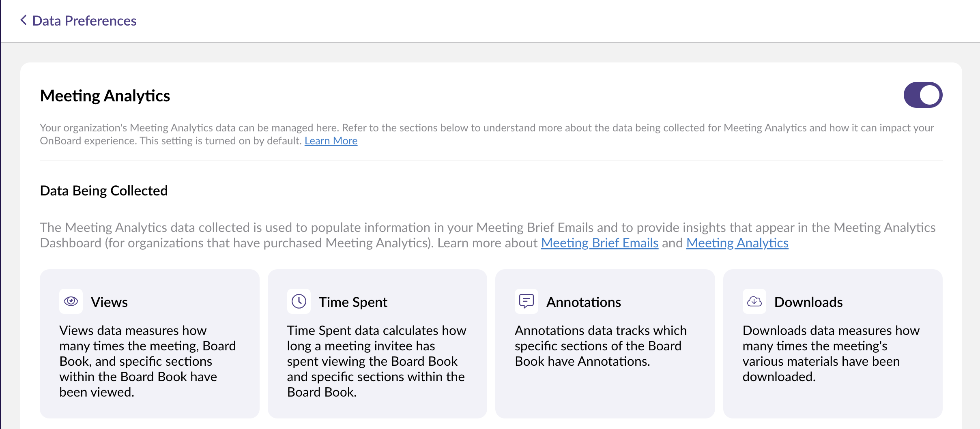980x429 pixels.
Task: Open the Meeting Brief Emails link
Action: 600,243
